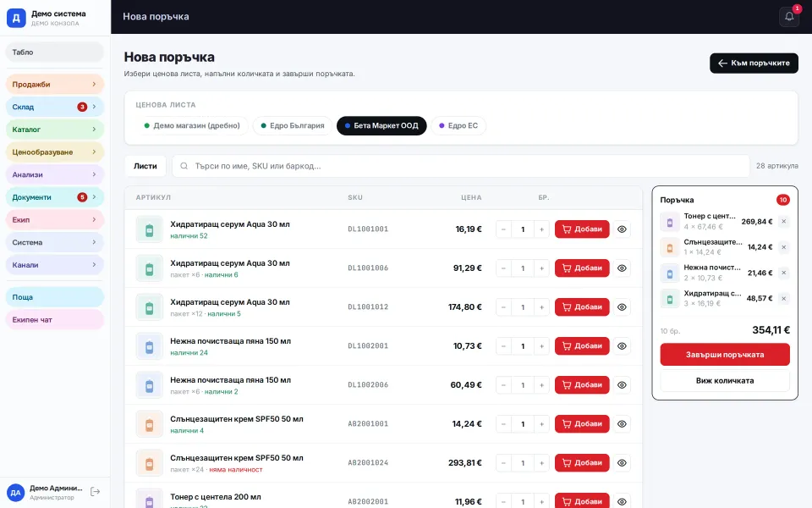This screenshot has width=812, height=508.
Task: Click product thumbnail for SKU DL1001001
Action: point(149,229)
